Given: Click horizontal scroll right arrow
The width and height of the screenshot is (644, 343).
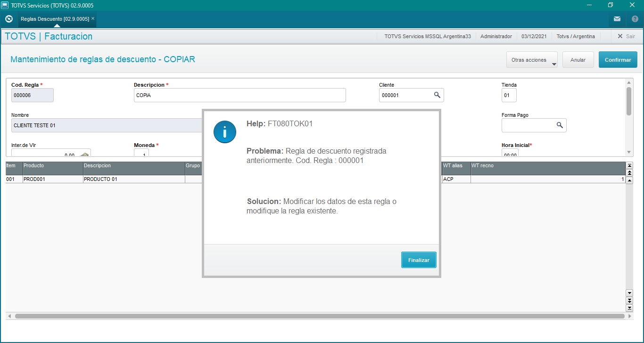Looking at the screenshot, I should coord(630,316).
